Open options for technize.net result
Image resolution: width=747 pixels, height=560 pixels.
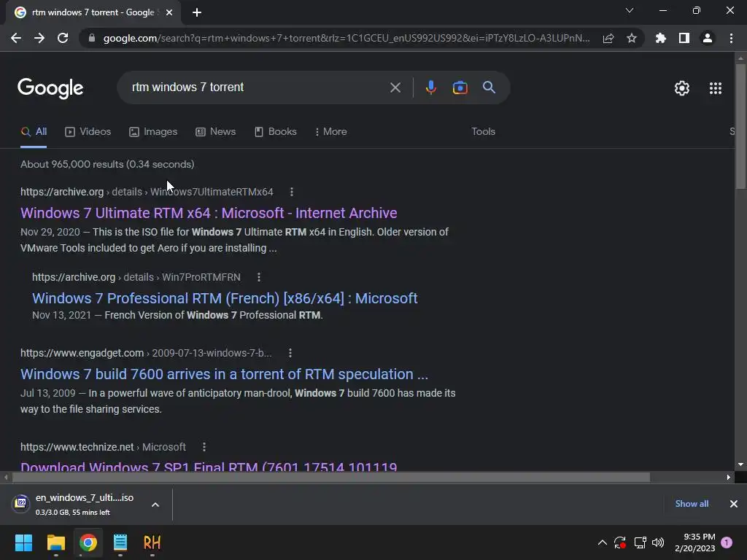pyautogui.click(x=204, y=447)
